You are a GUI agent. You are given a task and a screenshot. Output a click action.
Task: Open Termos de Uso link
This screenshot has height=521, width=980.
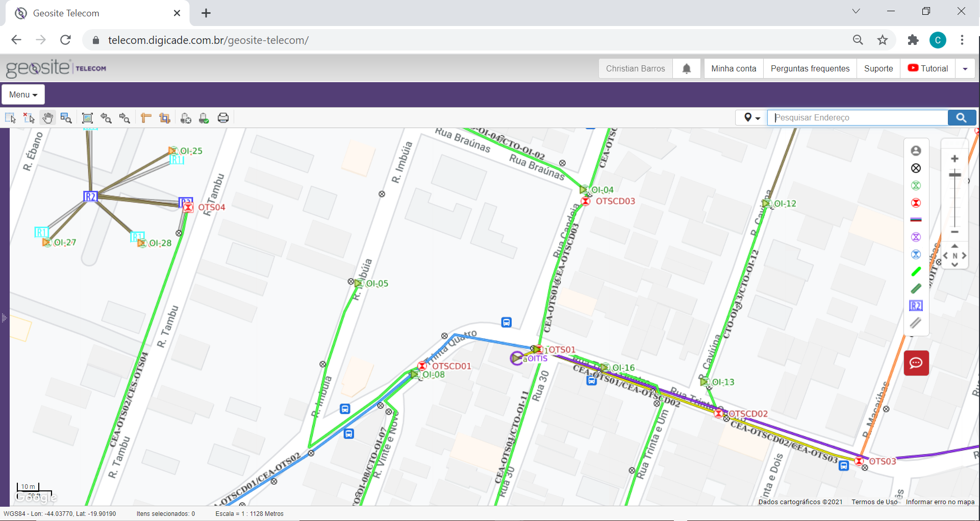pos(874,502)
